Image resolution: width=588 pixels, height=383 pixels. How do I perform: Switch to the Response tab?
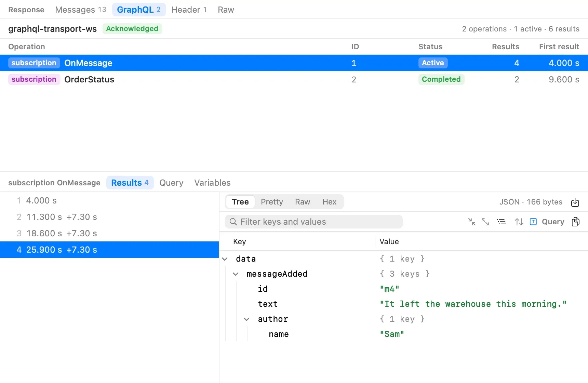(26, 10)
